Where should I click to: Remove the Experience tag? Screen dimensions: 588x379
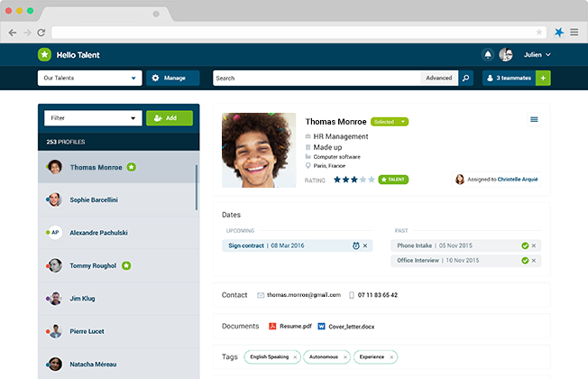pos(391,357)
